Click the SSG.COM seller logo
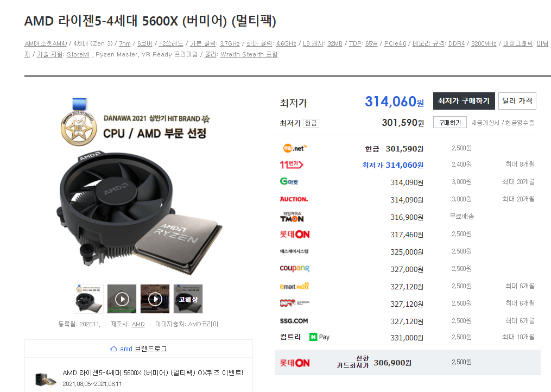This screenshot has width=551, height=392. pos(294,321)
